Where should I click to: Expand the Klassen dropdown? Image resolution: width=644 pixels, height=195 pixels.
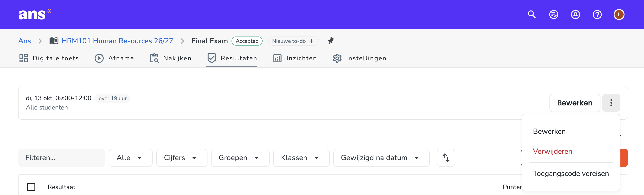point(301,158)
